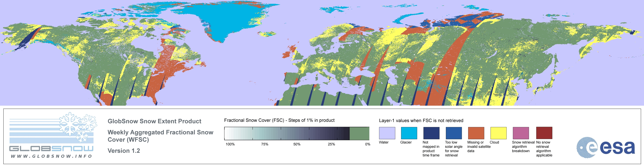This screenshot has height=167, width=644.
Task: Click the Glacier cyan legend swatch
Action: pyautogui.click(x=409, y=133)
